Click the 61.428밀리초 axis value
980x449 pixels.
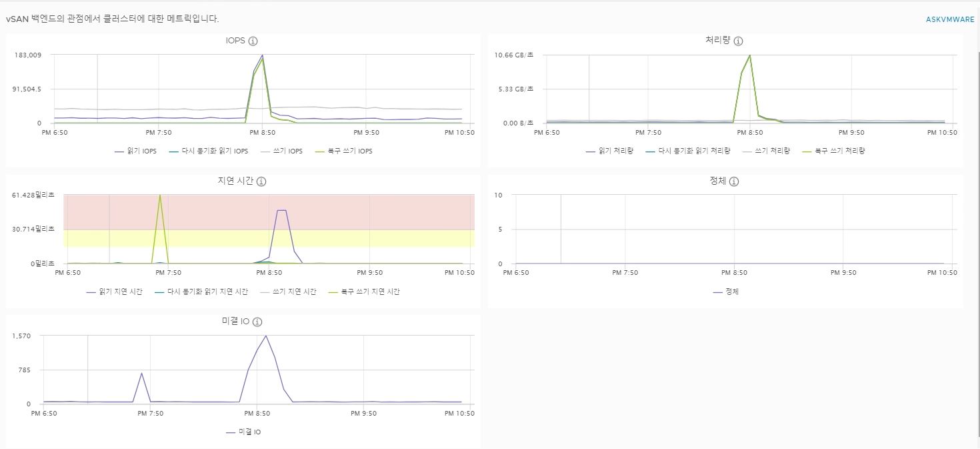point(33,195)
